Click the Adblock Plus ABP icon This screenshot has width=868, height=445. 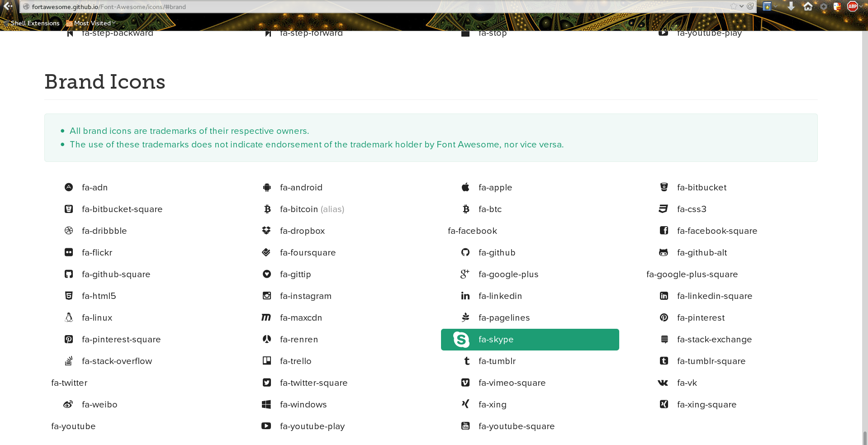point(853,6)
